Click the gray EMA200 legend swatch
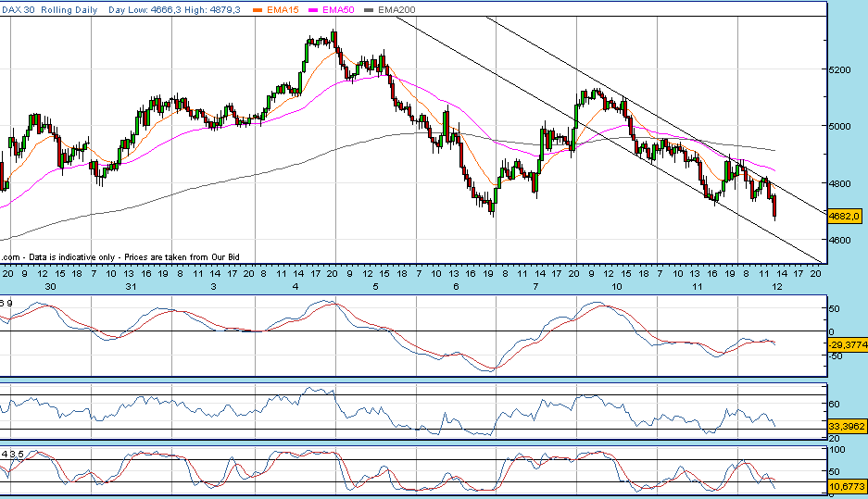 click(369, 10)
